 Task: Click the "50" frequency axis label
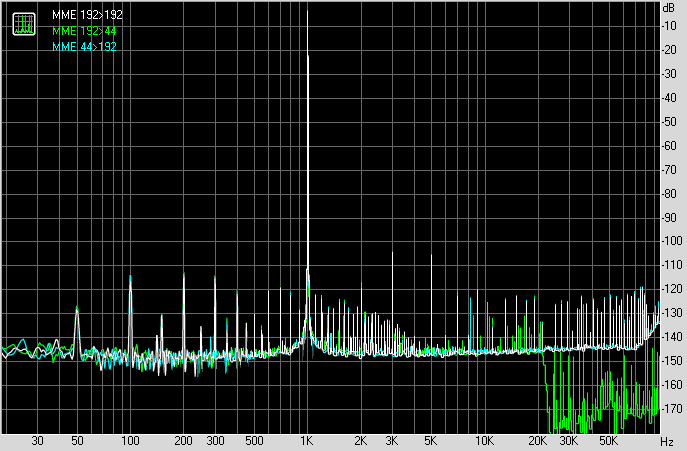[x=77, y=441]
